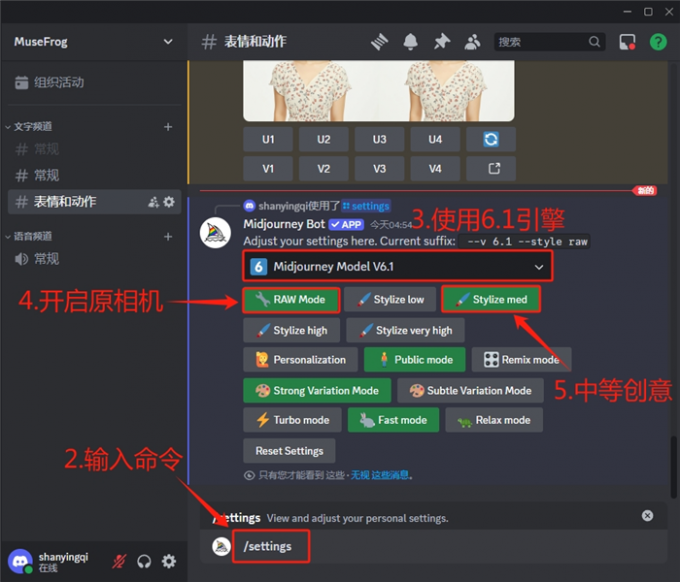
Task: Click the /settings command suggestion row
Action: [x=434, y=518]
